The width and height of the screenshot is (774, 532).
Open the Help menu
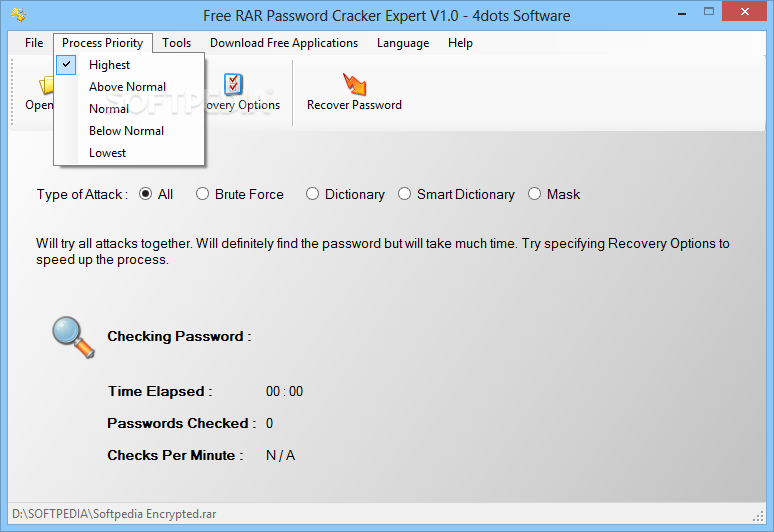pyautogui.click(x=460, y=43)
